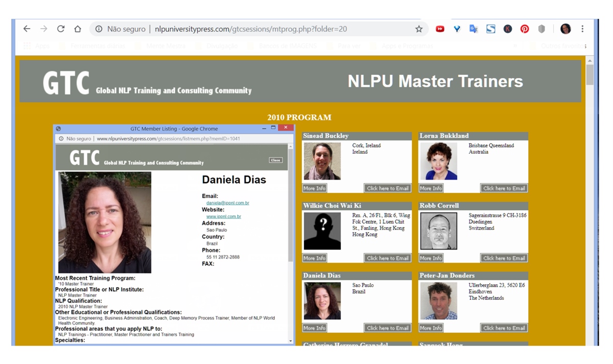Click the Close button in the member listing
The width and height of the screenshot is (613, 364).
[x=276, y=160]
